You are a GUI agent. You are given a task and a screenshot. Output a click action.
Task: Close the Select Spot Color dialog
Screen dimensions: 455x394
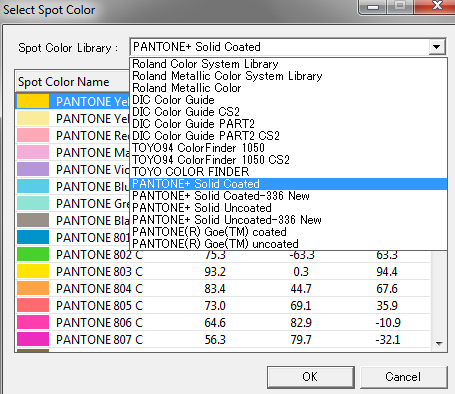437,6
